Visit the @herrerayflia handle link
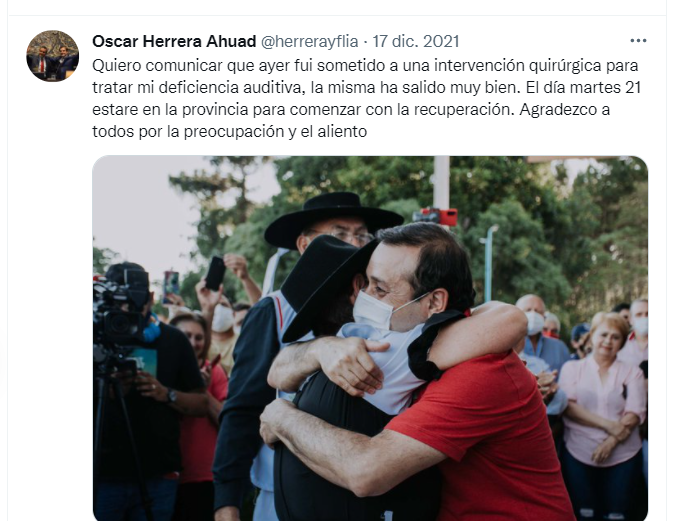Image resolution: width=673 pixels, height=521 pixels. click(309, 41)
